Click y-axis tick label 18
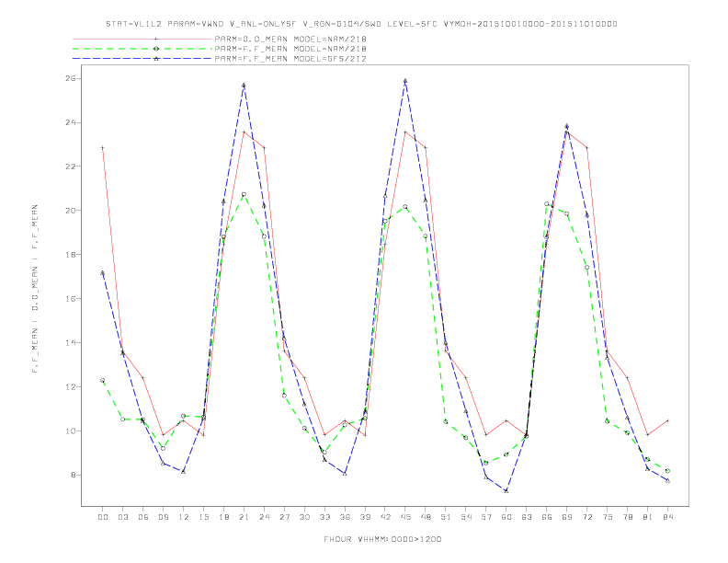The width and height of the screenshot is (728, 563). click(x=71, y=255)
